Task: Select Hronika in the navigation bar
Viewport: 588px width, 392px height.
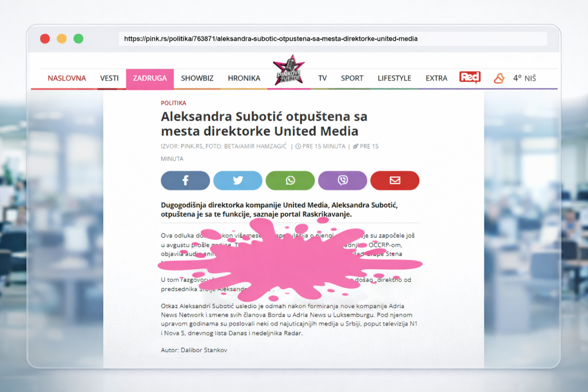Action: click(243, 78)
